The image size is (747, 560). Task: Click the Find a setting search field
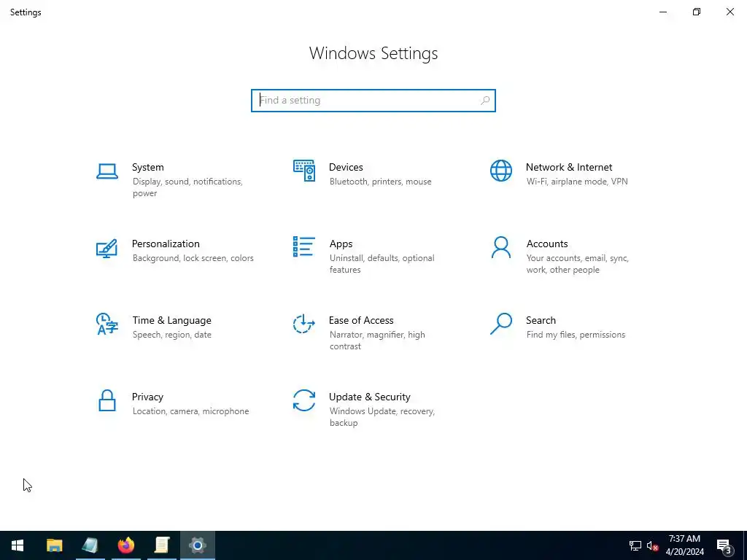click(373, 101)
